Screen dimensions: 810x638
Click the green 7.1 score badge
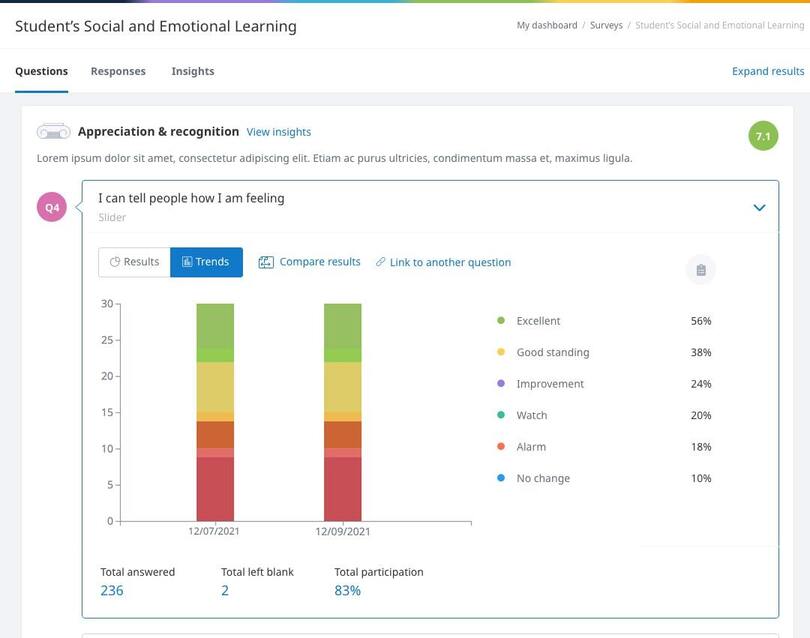click(763, 136)
